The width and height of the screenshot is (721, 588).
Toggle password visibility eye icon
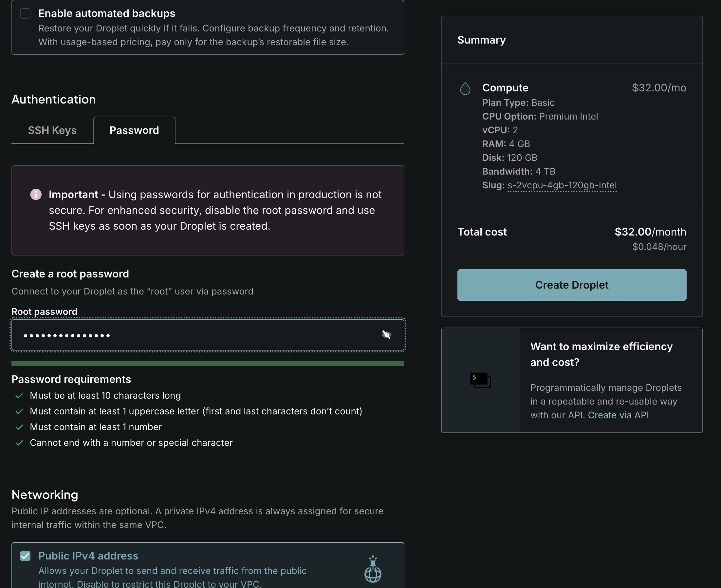click(x=386, y=335)
